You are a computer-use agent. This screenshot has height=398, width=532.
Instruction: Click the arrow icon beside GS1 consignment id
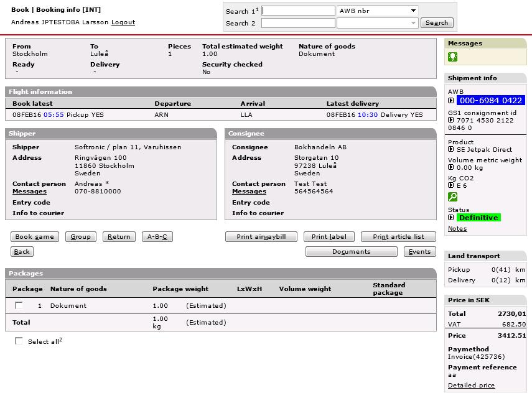(x=451, y=120)
